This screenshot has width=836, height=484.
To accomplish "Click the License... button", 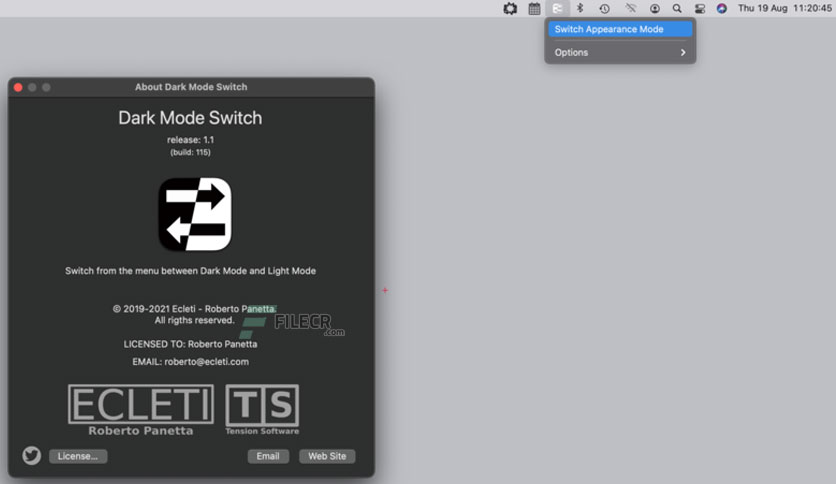I will point(78,456).
